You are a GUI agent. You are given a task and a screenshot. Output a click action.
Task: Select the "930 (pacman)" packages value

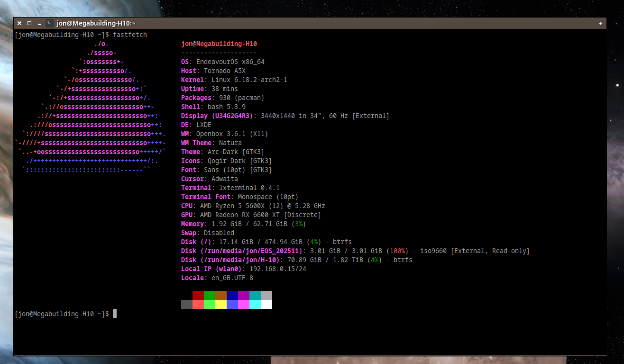coord(242,98)
